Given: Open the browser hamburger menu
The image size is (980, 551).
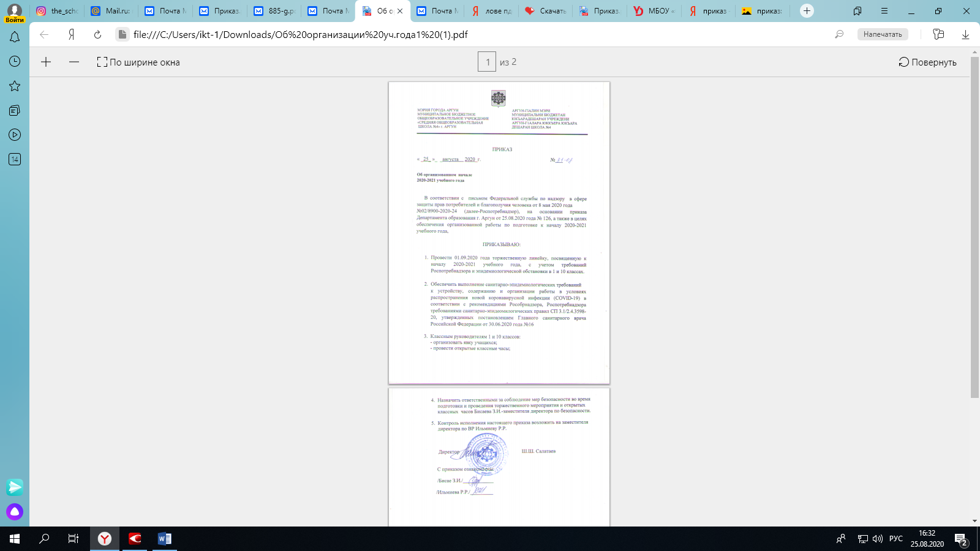Looking at the screenshot, I should (x=884, y=11).
